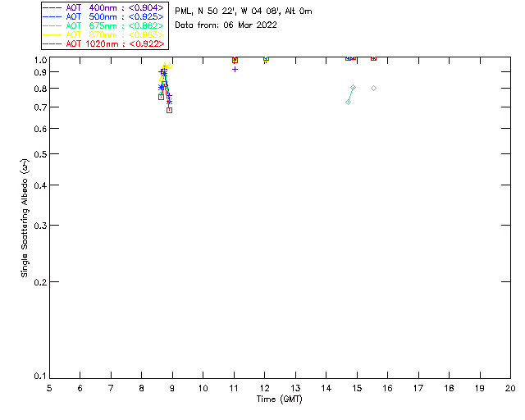Click the lowest green diamond near time 14.7

348,103
